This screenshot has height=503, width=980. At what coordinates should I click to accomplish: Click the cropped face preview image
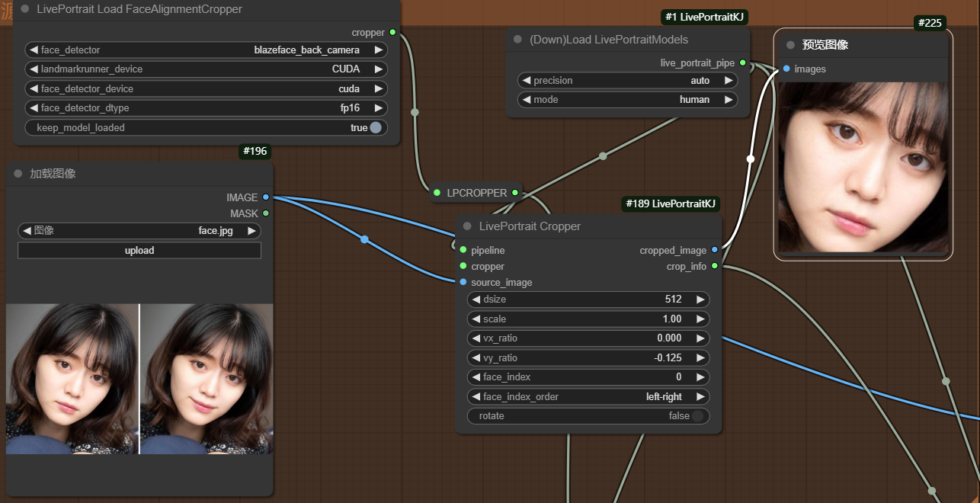pos(863,167)
